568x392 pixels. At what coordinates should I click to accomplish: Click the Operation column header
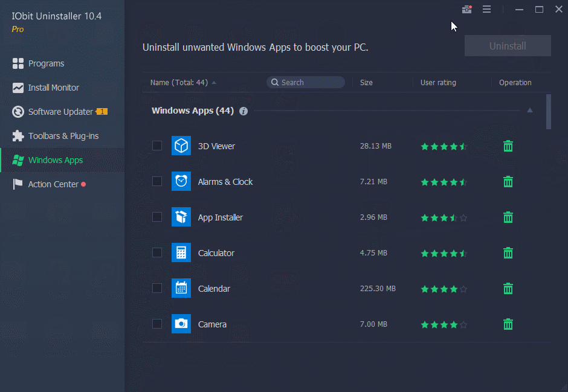(x=515, y=83)
